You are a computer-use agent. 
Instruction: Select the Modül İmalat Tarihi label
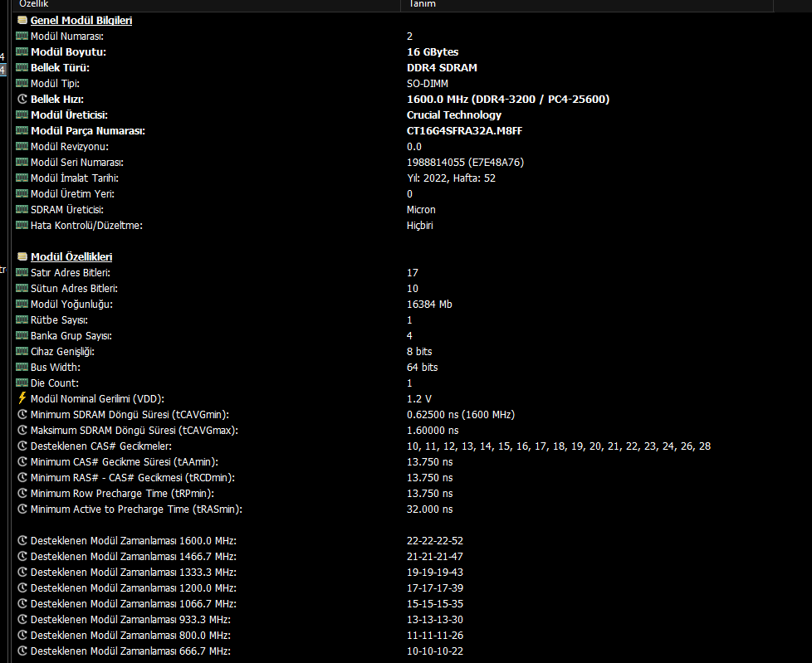coord(75,178)
